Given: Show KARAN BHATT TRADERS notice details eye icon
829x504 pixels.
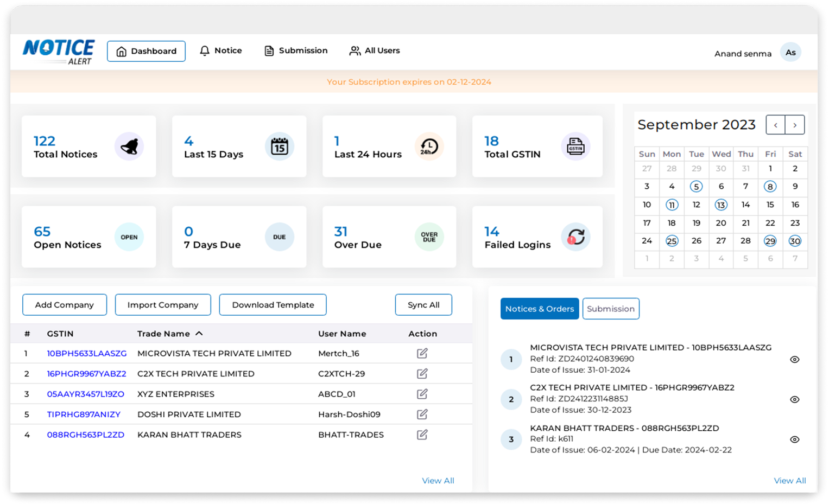Looking at the screenshot, I should [x=794, y=439].
